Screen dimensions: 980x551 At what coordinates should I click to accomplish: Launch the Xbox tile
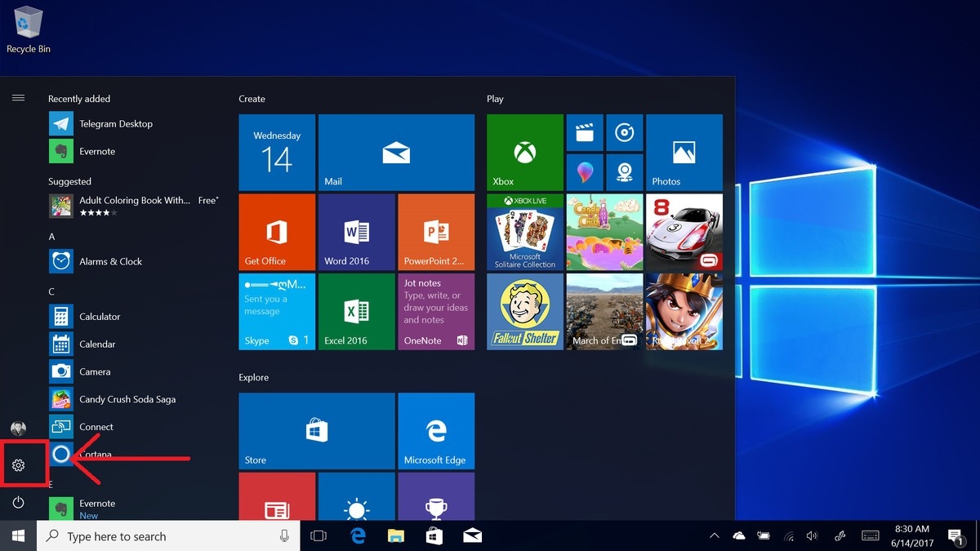pyautogui.click(x=523, y=152)
